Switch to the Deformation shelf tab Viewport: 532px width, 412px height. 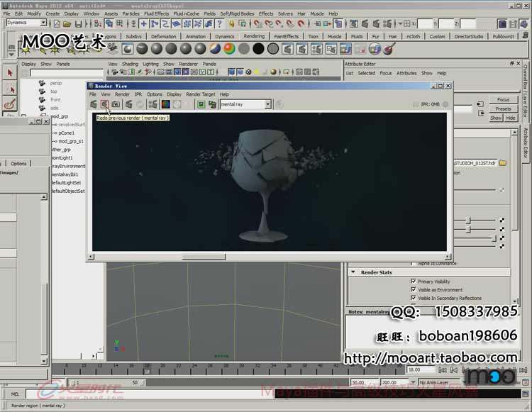pyautogui.click(x=164, y=36)
